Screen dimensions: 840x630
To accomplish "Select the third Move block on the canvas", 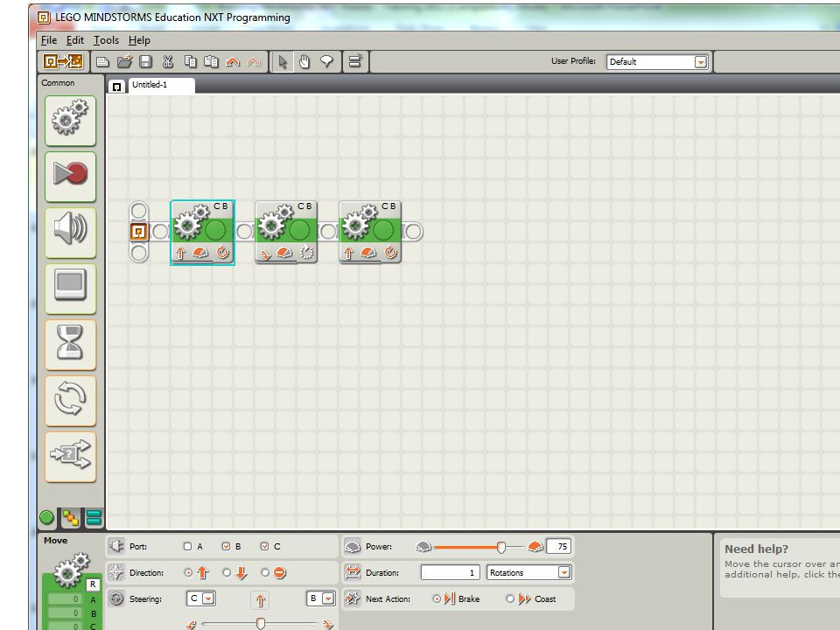I will [x=370, y=232].
